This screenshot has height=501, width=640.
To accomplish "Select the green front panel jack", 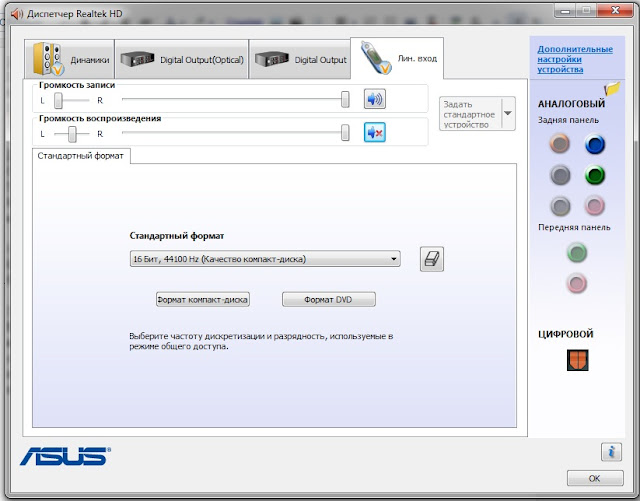I will click(577, 252).
